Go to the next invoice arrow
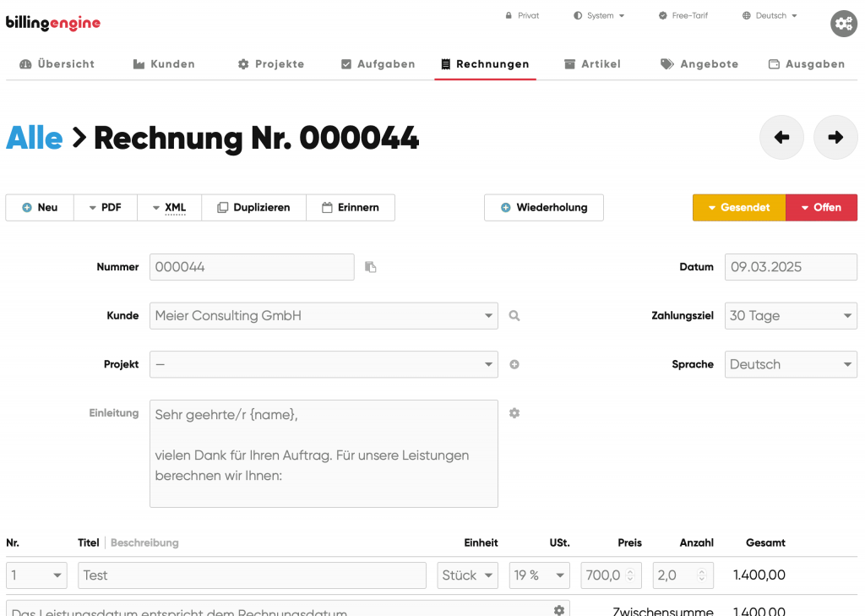 click(835, 137)
